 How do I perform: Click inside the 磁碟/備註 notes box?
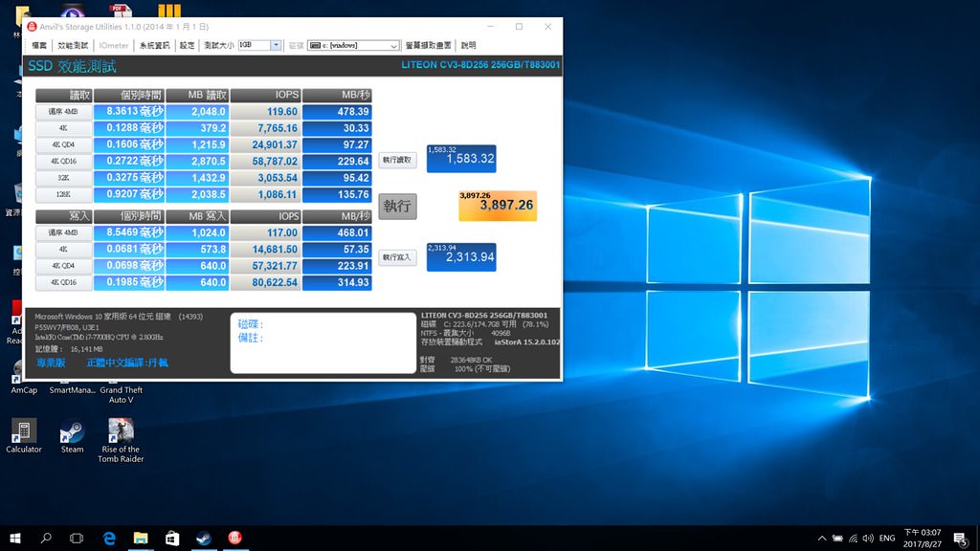(x=323, y=343)
